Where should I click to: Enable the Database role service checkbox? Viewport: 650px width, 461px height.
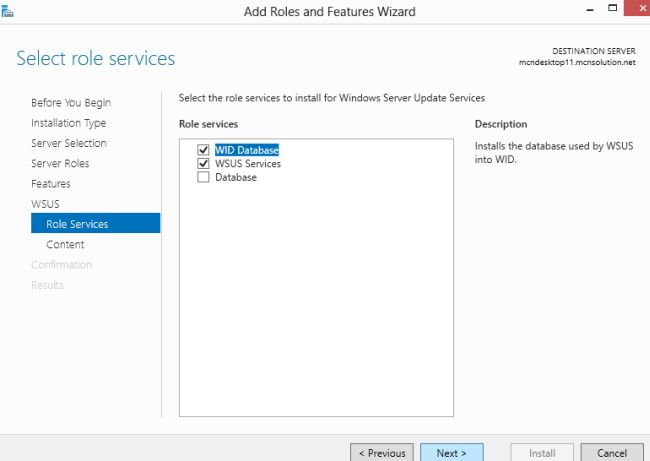pos(204,178)
